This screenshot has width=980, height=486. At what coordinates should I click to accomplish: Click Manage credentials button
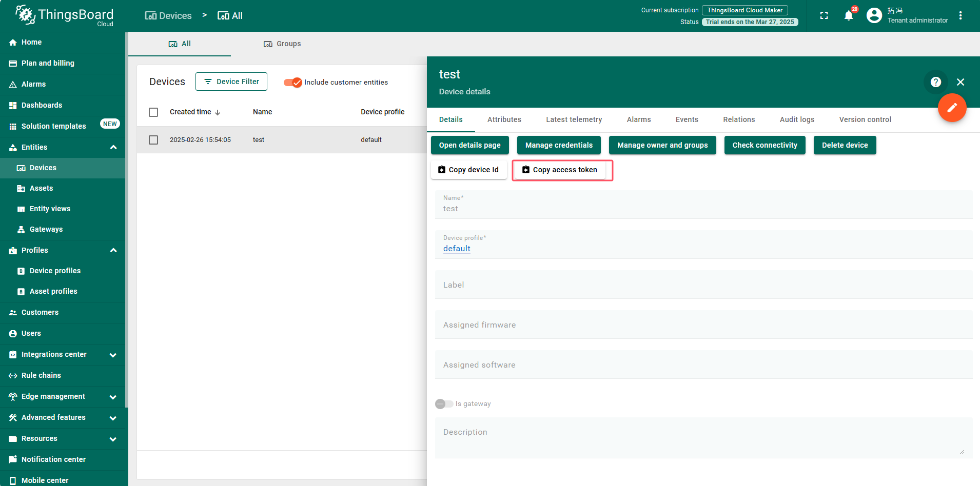[x=559, y=145]
